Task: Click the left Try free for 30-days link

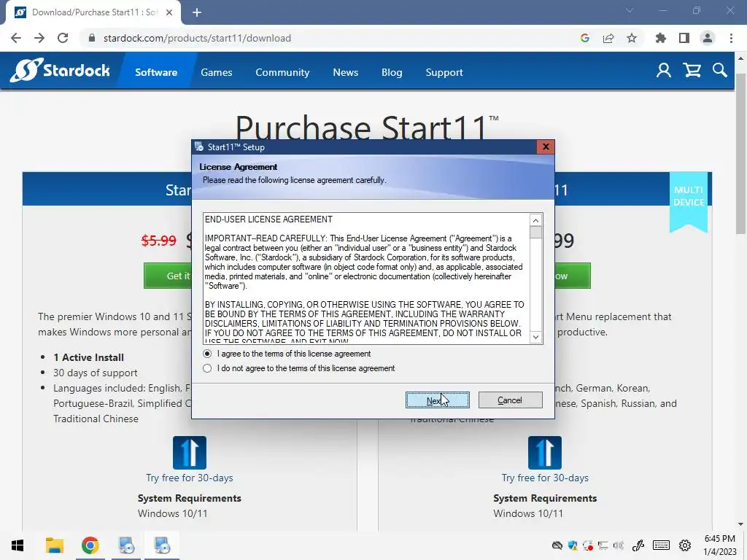Action: (190, 478)
